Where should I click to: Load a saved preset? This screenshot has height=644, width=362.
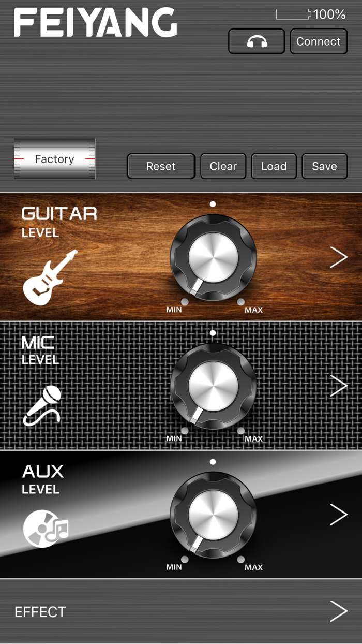point(274,166)
